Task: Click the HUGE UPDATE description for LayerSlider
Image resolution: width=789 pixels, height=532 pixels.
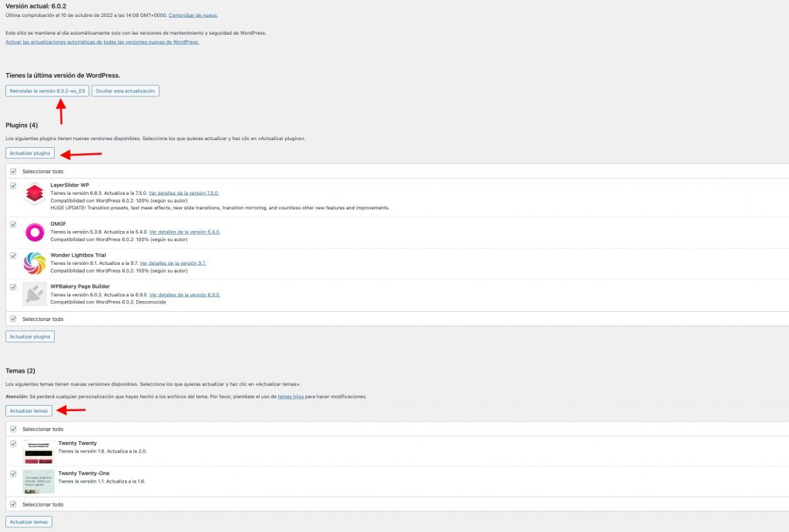Action: 220,208
